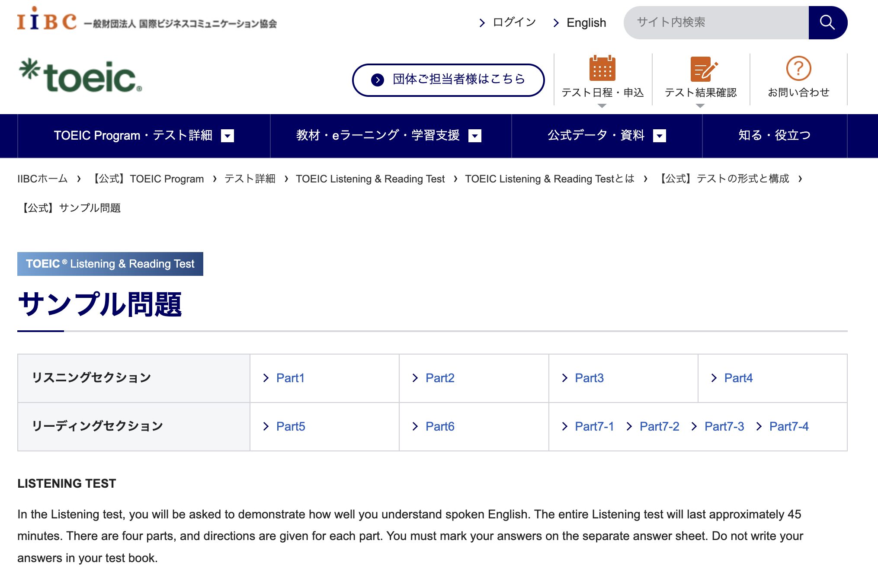Expand the 公式データ・資料 menu arrow
The height and width of the screenshot is (588, 878).
(x=660, y=136)
